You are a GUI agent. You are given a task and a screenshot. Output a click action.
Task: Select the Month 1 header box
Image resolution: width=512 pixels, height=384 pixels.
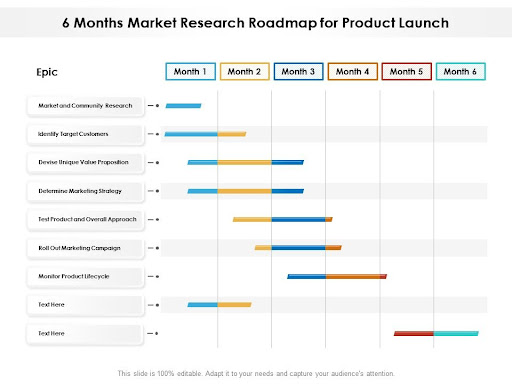(190, 71)
